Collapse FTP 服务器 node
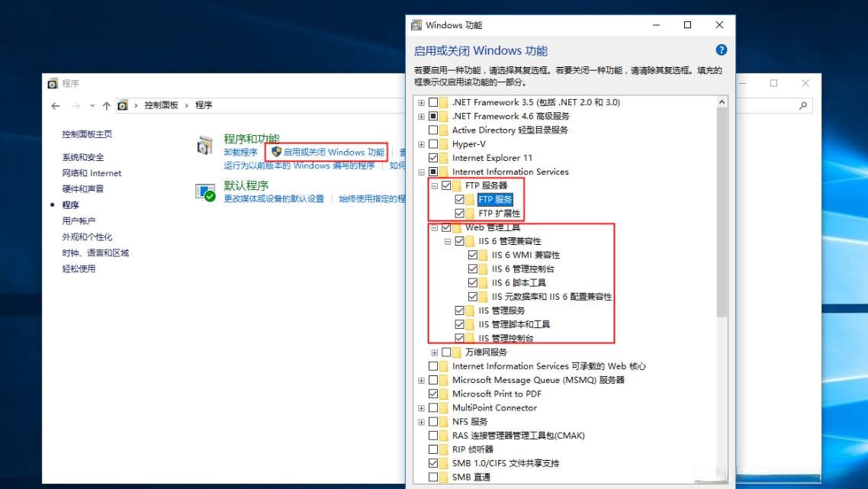 click(435, 185)
